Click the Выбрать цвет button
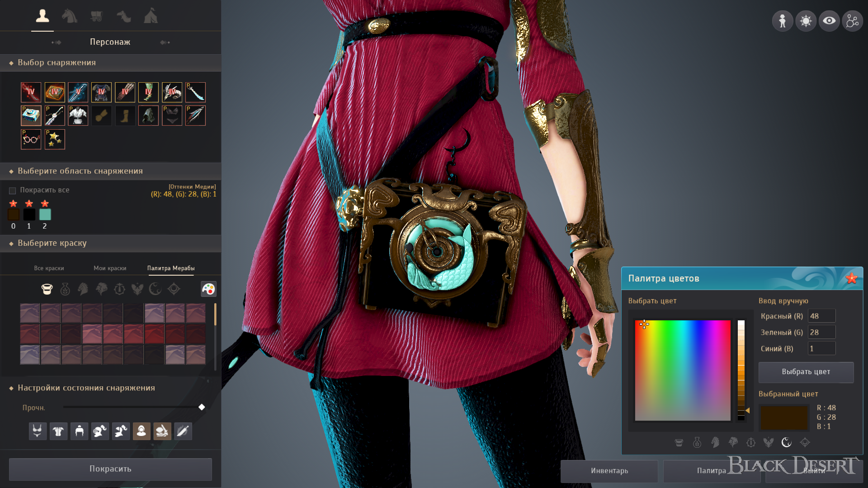 (806, 372)
